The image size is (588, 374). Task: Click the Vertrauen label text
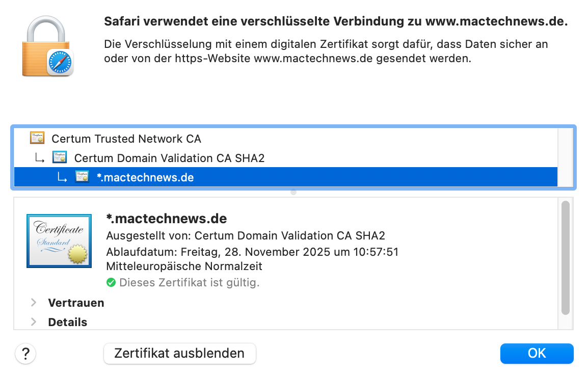tap(76, 303)
